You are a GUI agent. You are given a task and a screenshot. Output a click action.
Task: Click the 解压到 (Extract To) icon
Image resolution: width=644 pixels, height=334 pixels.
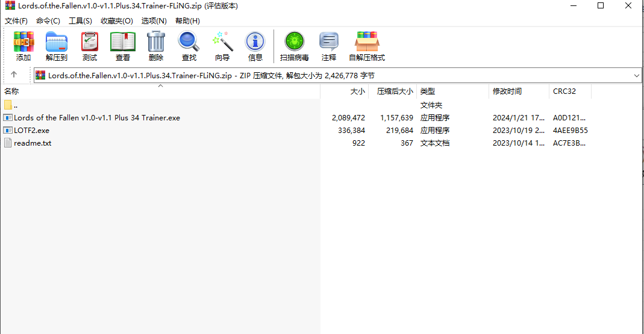(x=57, y=43)
